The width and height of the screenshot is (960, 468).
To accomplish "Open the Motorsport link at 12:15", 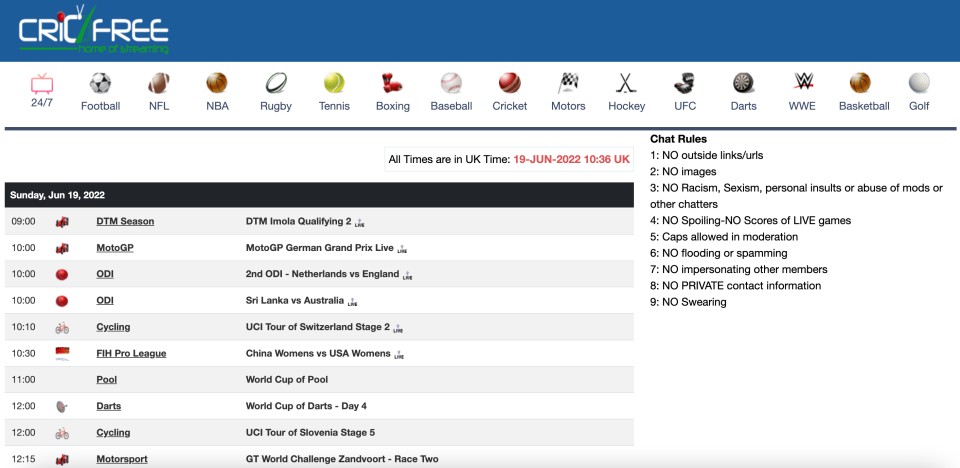I will (x=122, y=459).
